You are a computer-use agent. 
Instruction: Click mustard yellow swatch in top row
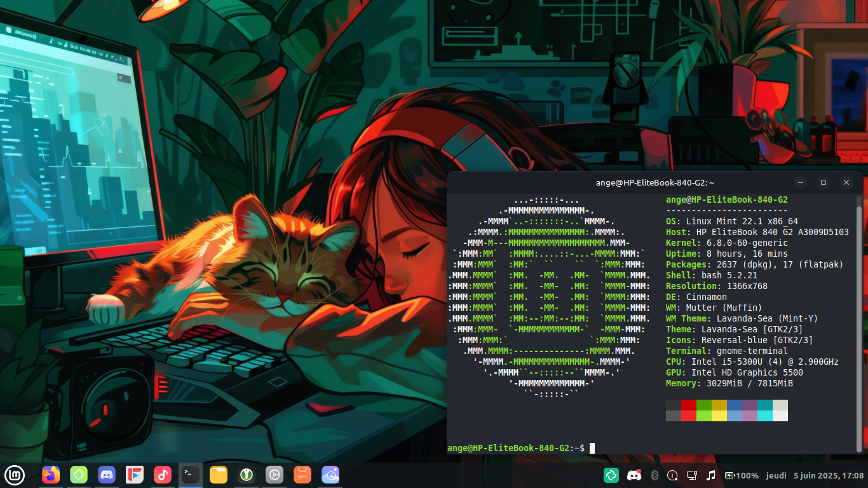pyautogui.click(x=719, y=405)
